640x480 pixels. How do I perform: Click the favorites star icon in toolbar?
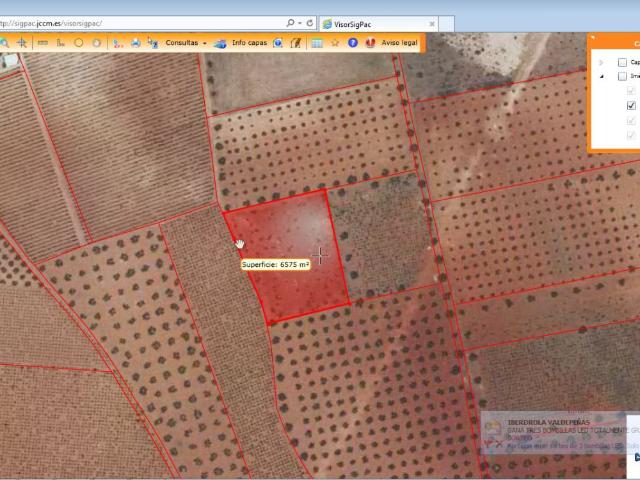[335, 43]
